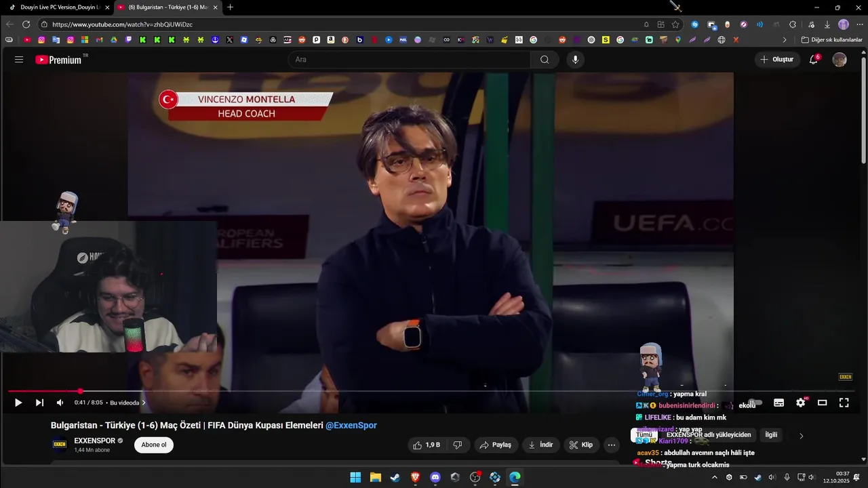Play the paused video
868x488 pixels.
[x=18, y=403]
